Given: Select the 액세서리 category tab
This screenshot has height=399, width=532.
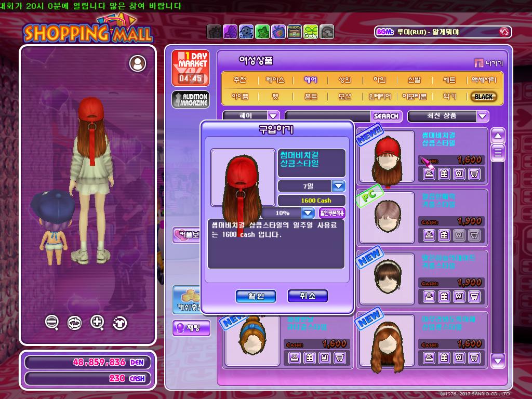Looking at the screenshot, I should point(484,80).
